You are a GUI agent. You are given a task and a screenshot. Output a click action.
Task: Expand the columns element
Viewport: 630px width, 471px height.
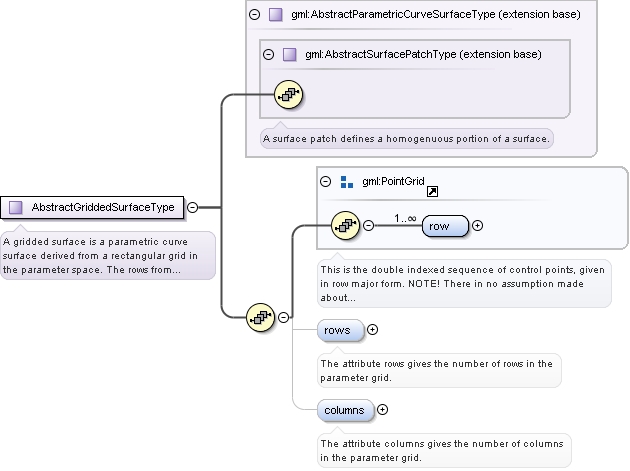(x=382, y=410)
